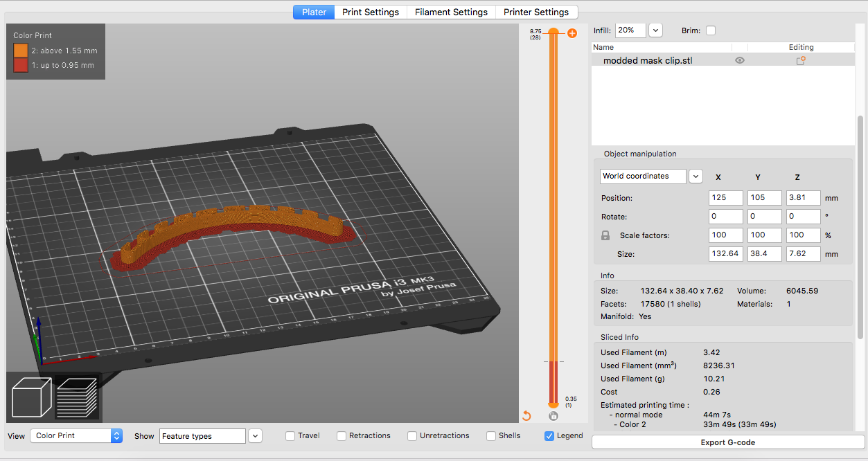Open the World coordinates dropdown arrow

(696, 177)
